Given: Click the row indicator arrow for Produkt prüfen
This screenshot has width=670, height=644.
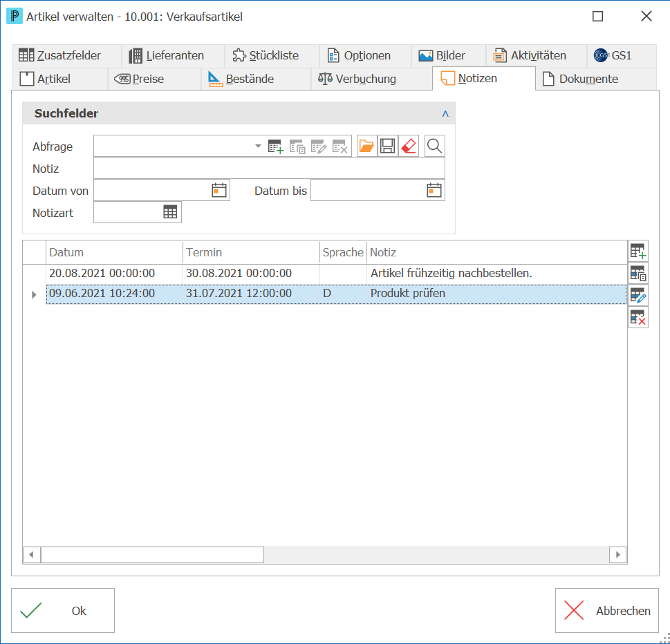Looking at the screenshot, I should click(34, 294).
